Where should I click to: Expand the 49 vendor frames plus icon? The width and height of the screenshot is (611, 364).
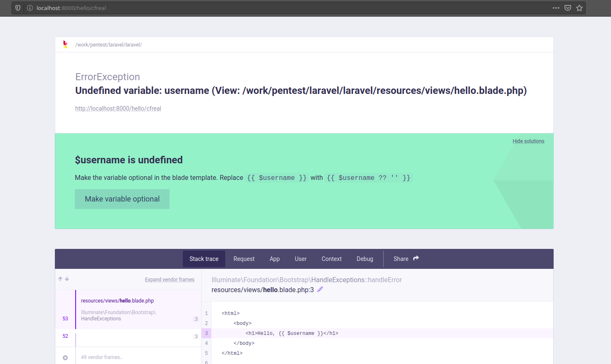65,358
